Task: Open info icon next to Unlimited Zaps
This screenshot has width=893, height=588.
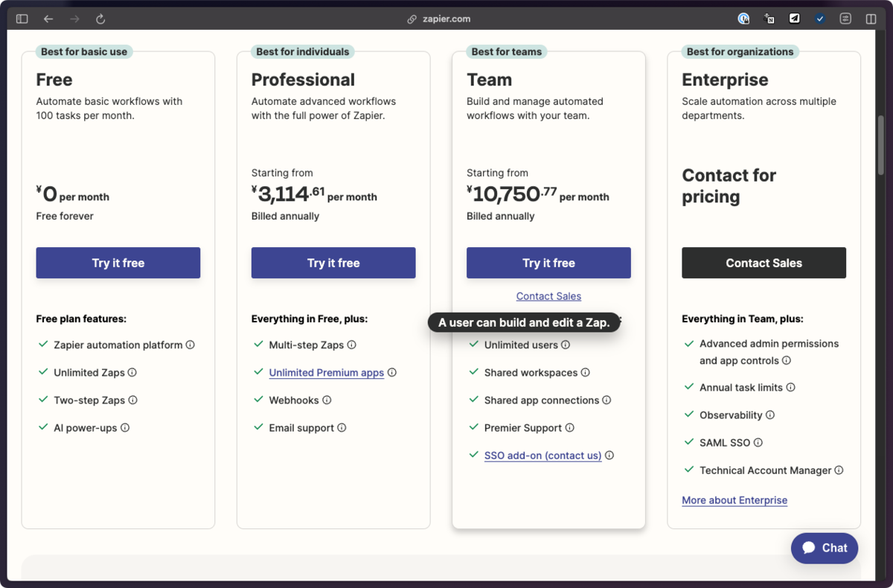Action: coord(132,372)
